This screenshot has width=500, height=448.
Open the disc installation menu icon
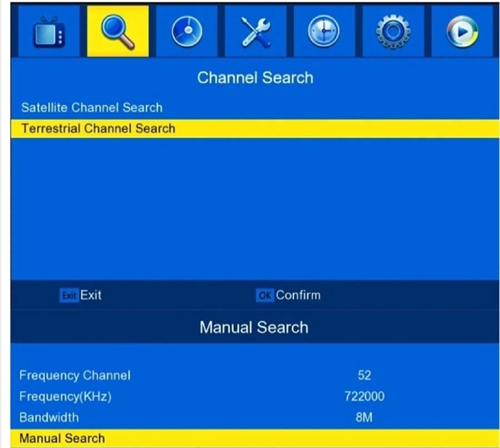pos(187,31)
